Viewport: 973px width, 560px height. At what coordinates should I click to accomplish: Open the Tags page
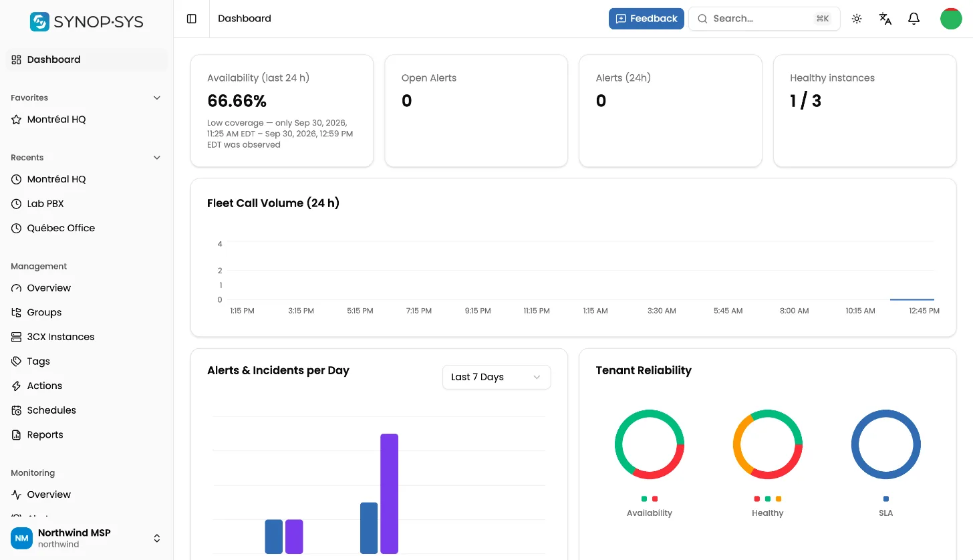(87, 362)
